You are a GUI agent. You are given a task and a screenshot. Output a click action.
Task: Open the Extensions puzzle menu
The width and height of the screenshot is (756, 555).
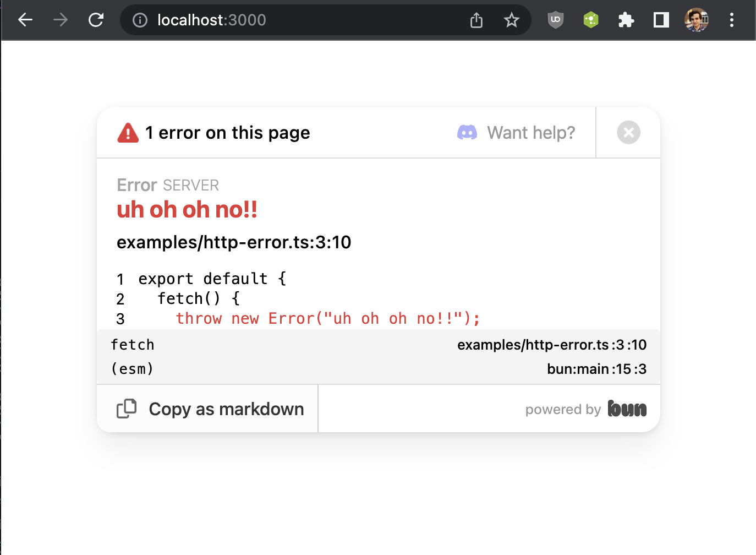[626, 20]
